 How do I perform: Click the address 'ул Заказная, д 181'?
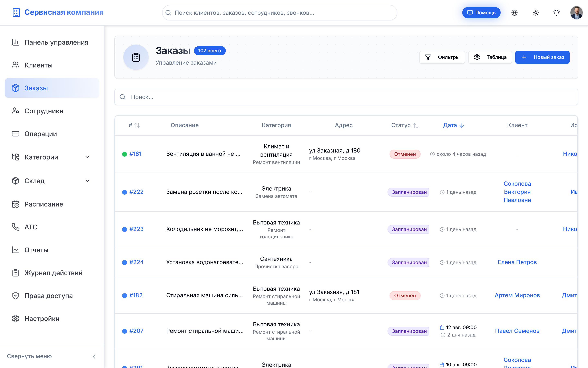(334, 292)
